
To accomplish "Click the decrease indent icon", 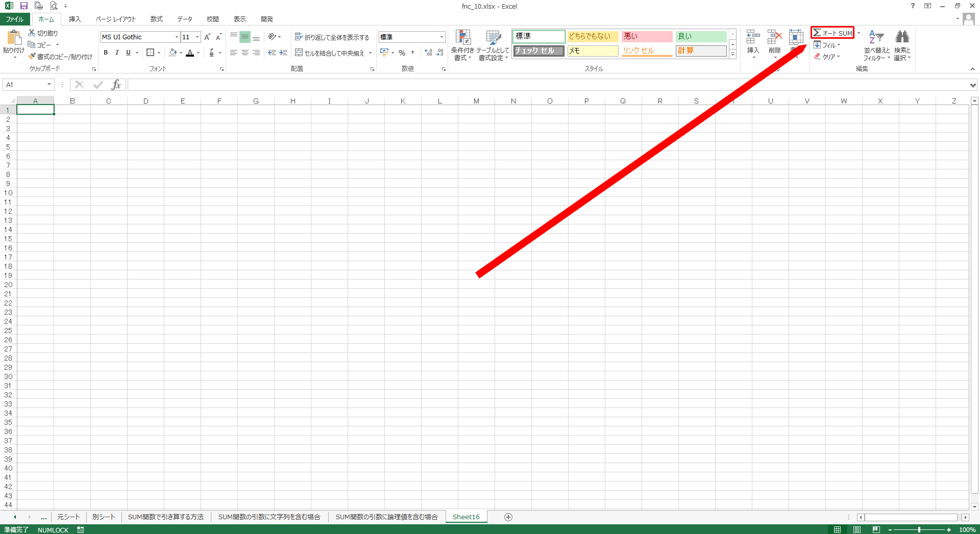I will [x=272, y=53].
